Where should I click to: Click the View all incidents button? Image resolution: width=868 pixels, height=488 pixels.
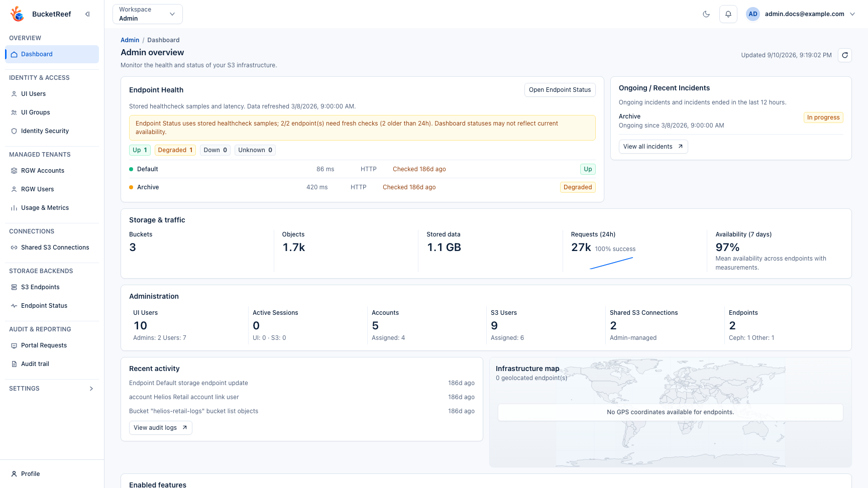[x=653, y=147]
